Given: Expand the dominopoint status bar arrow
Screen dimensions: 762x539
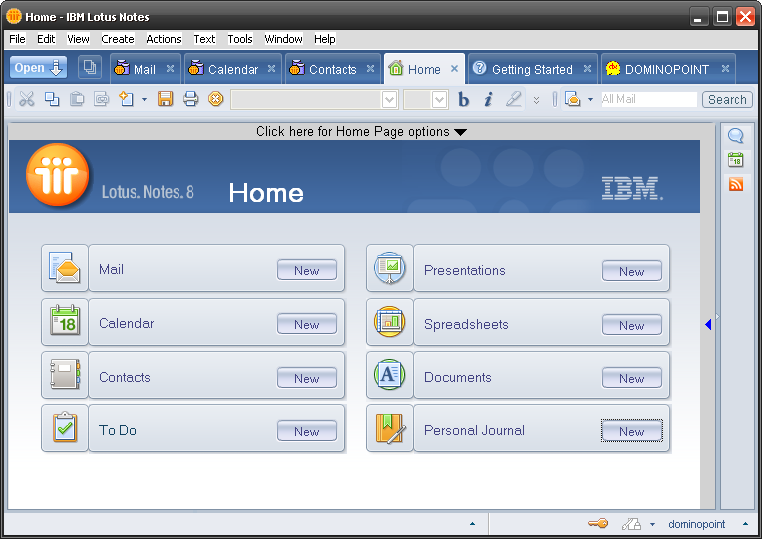Looking at the screenshot, I should (745, 523).
